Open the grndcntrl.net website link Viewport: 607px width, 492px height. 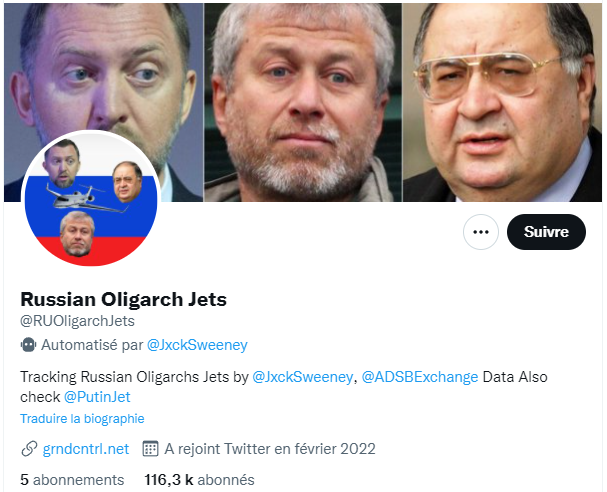pos(86,449)
